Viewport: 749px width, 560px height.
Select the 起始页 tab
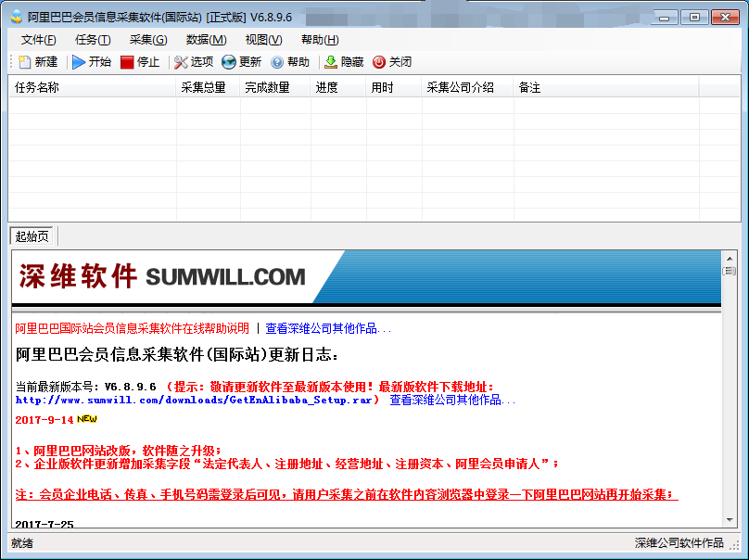pyautogui.click(x=32, y=236)
